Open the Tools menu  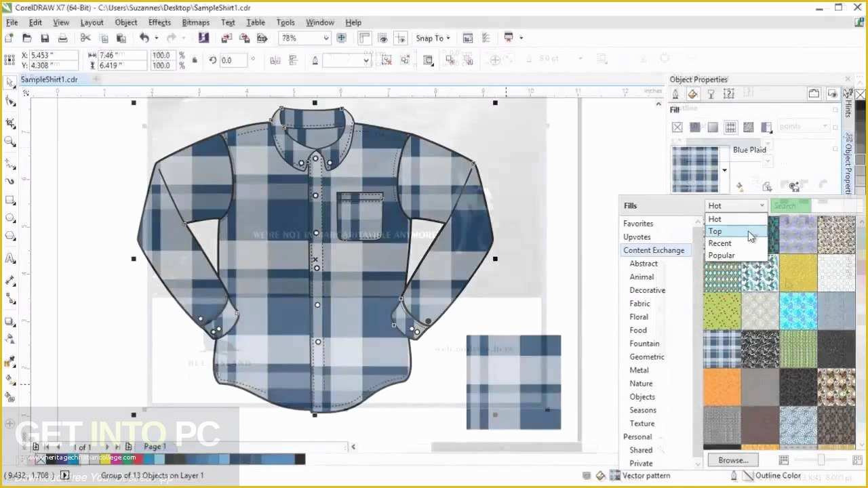pyautogui.click(x=285, y=22)
